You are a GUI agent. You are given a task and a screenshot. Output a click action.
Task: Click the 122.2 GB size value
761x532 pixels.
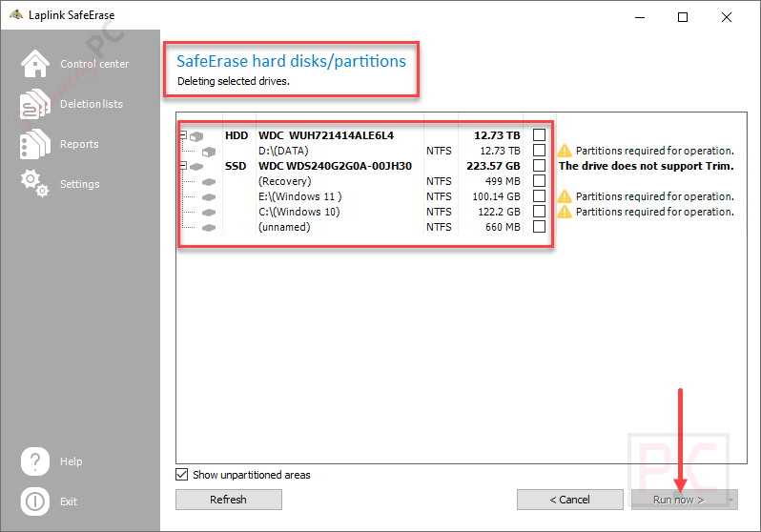click(x=499, y=212)
